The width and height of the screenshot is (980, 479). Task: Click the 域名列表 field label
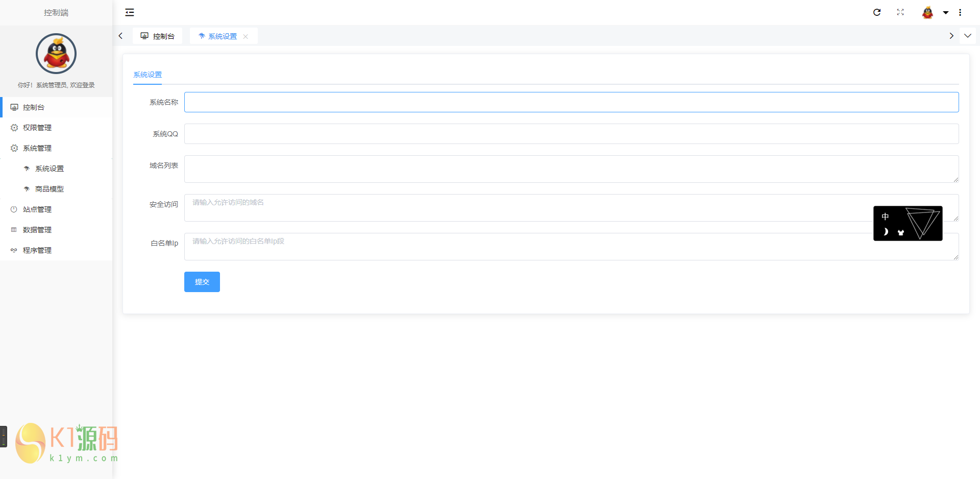pos(164,165)
